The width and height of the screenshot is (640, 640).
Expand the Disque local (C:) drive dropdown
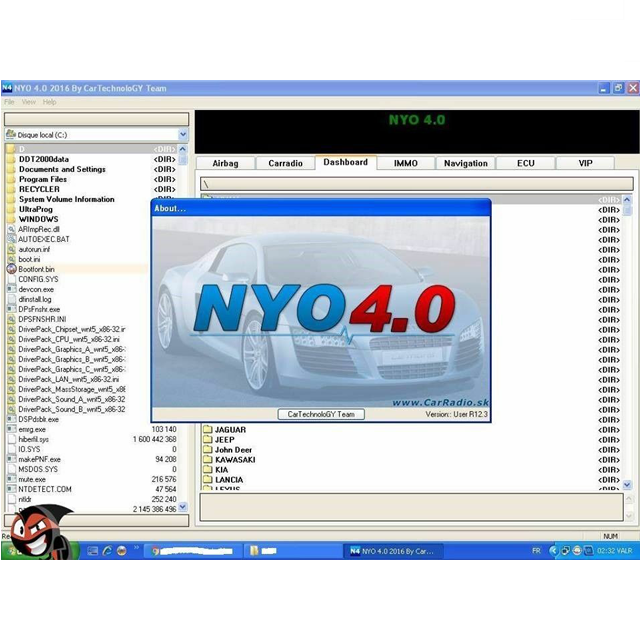coord(183,134)
